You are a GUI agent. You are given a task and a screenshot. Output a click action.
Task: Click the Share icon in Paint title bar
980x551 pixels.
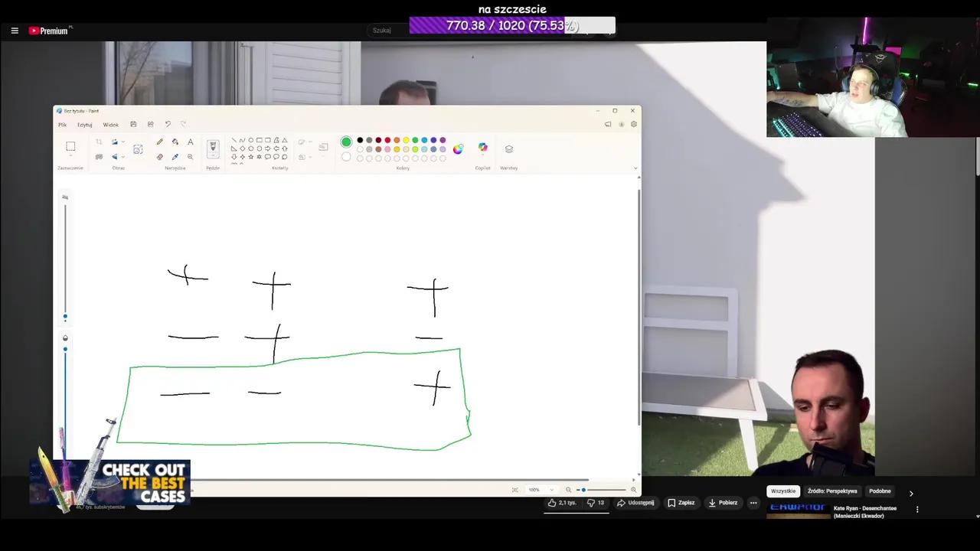coord(150,124)
